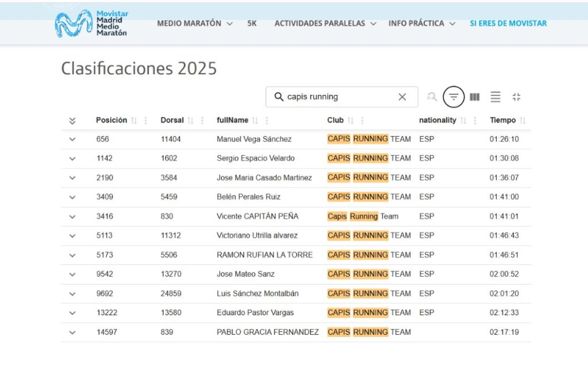Click Movistar Madrid Medio Maratón logo
Image resolution: width=588 pixels, height=376 pixels.
[x=91, y=24]
